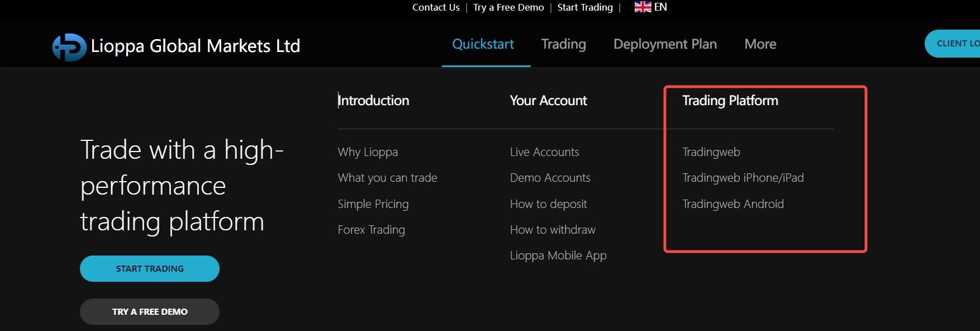Open the Why Lioppa link
The image size is (980, 331).
(368, 152)
